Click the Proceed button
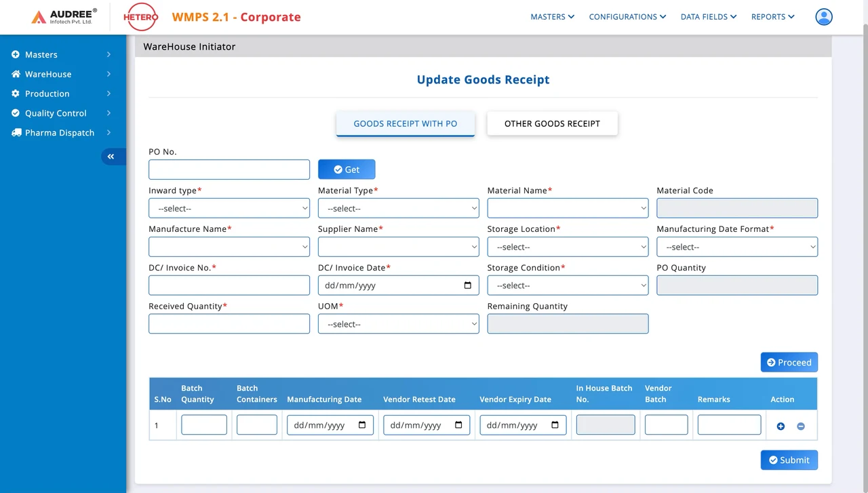This screenshot has width=868, height=493. pyautogui.click(x=789, y=362)
